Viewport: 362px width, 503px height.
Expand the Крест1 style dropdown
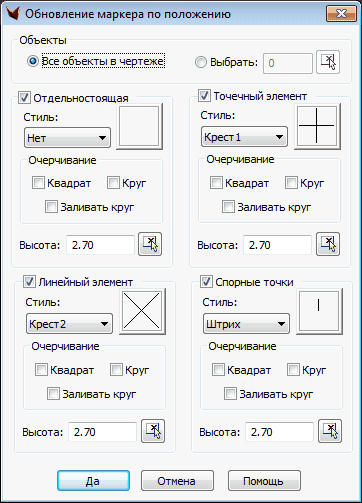pos(244,137)
